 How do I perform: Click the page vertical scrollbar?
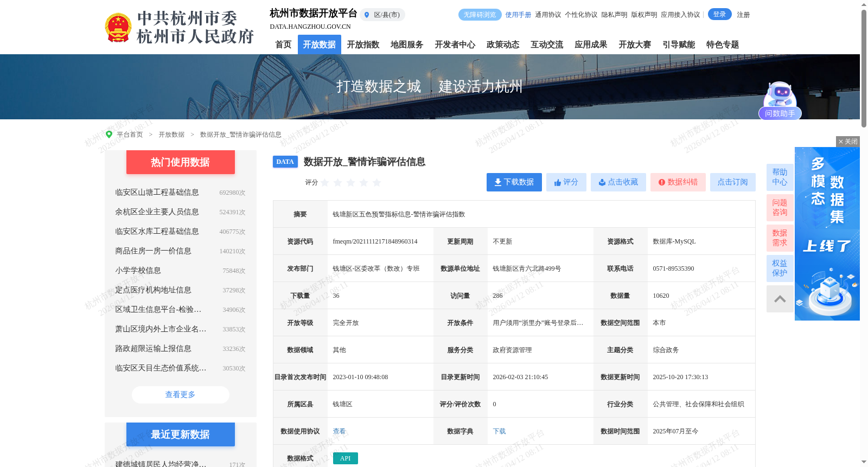[x=864, y=68]
